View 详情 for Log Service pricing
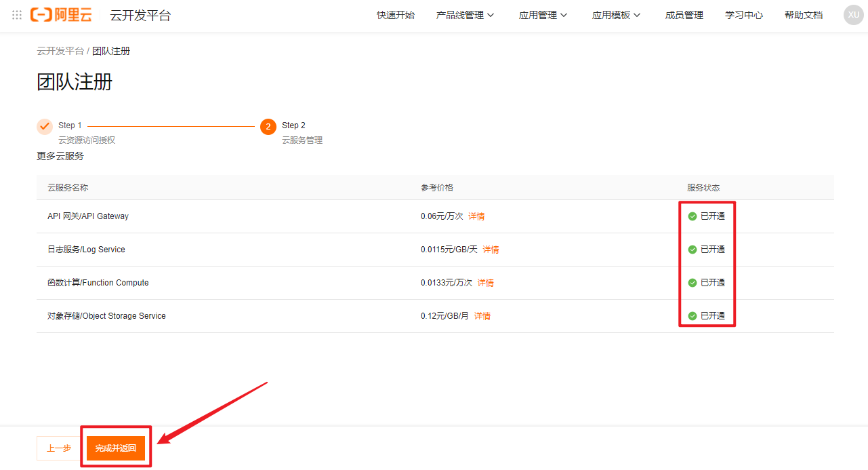 coord(491,250)
